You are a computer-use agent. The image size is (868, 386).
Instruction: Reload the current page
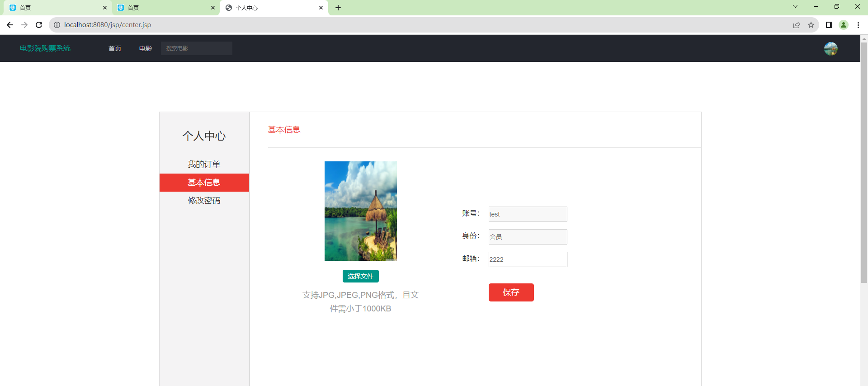39,25
